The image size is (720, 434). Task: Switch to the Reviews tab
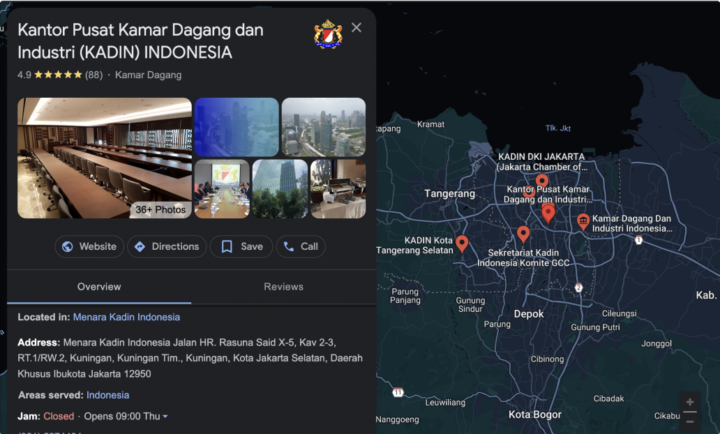tap(283, 287)
